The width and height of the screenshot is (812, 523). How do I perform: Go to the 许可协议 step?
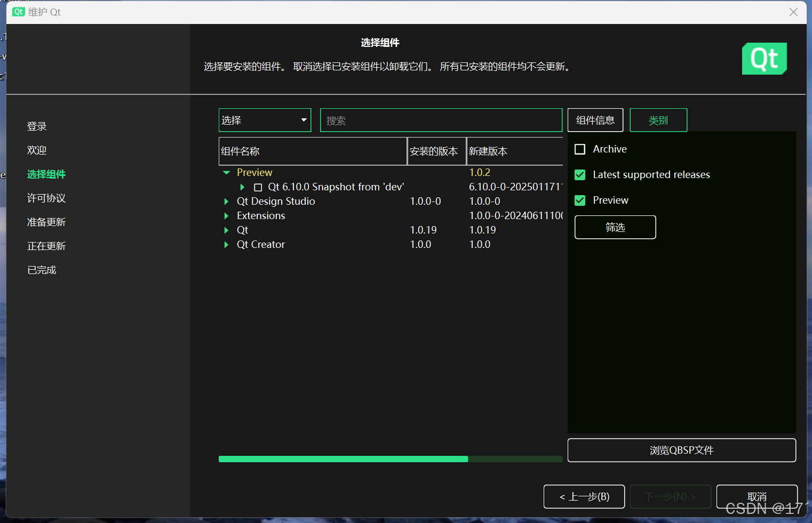tap(46, 198)
